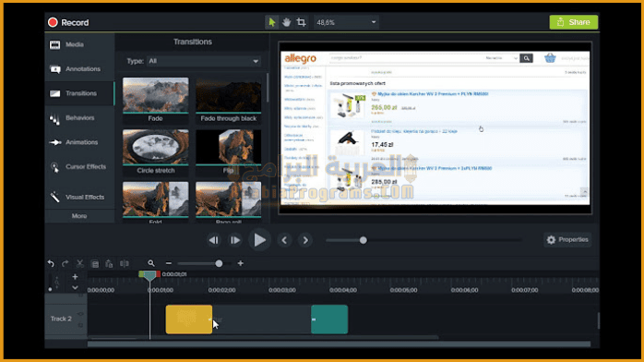Click the Paste icon in timeline toolbar

pos(109,264)
